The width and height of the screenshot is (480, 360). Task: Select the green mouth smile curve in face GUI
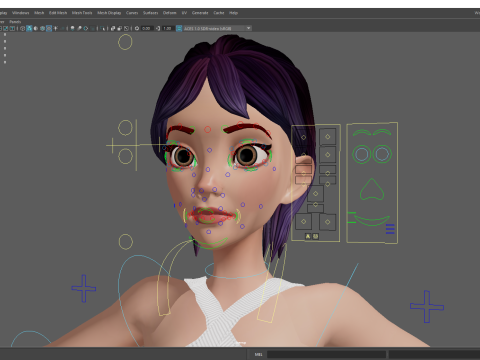point(371,220)
